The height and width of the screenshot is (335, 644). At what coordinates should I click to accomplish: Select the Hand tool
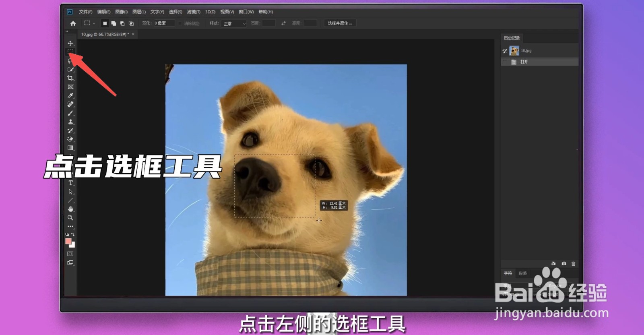(x=70, y=209)
